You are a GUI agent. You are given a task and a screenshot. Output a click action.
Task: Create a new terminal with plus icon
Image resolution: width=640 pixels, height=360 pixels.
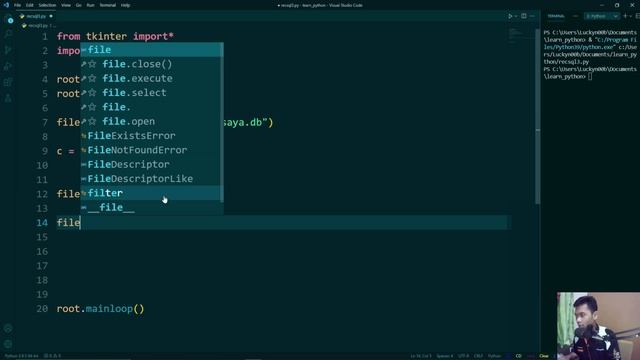pos(625,16)
